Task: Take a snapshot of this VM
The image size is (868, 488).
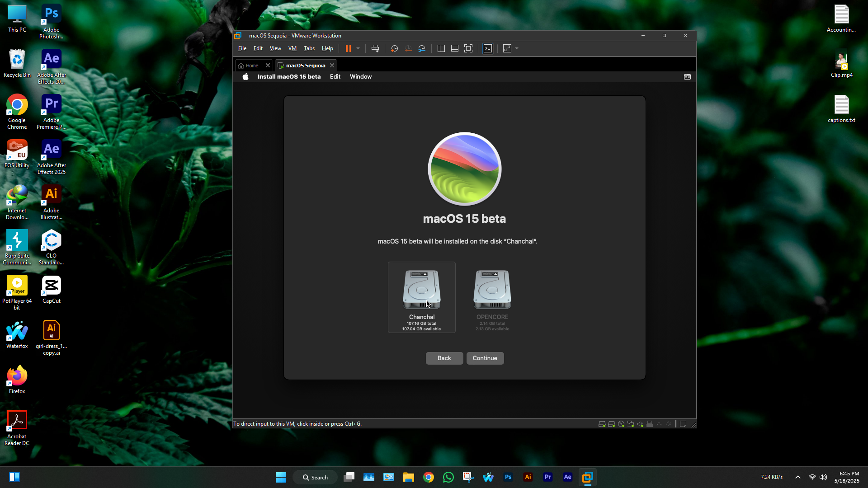Action: [x=394, y=48]
